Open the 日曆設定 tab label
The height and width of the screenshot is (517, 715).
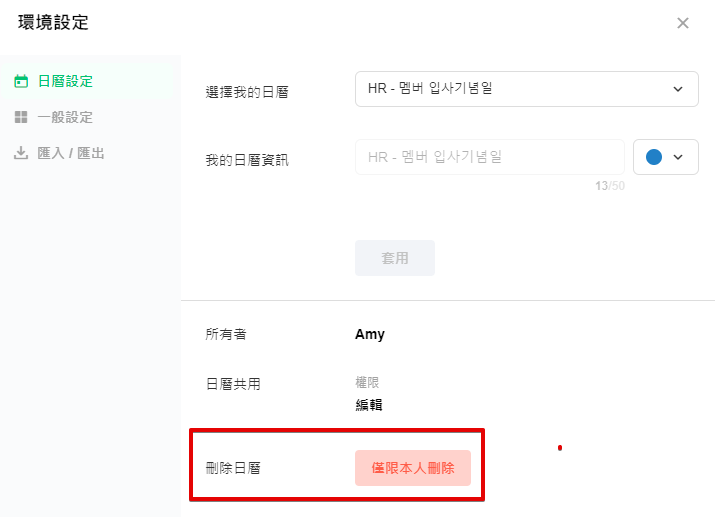65,81
